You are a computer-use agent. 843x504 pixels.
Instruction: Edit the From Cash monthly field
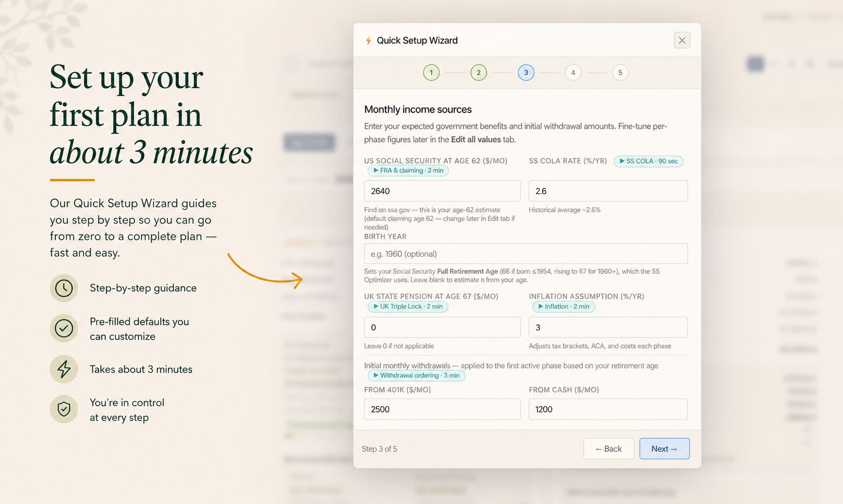coord(608,409)
